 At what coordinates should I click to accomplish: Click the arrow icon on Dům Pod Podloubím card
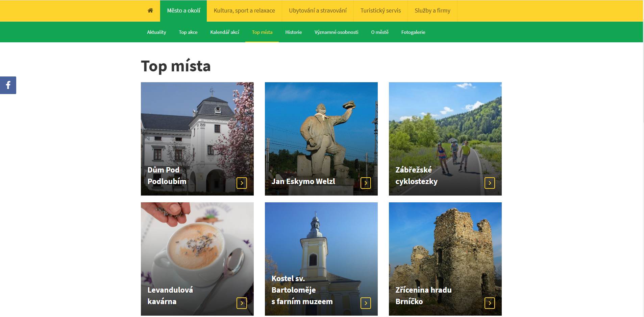242,183
